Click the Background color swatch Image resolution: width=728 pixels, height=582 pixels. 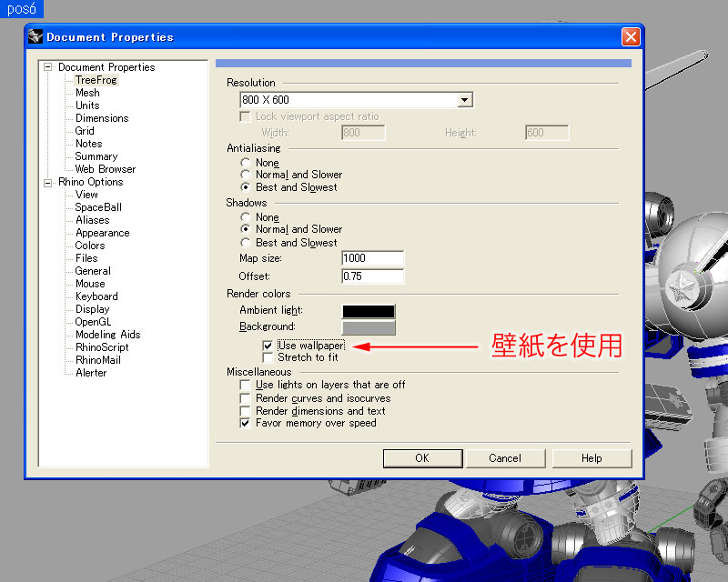tap(369, 327)
